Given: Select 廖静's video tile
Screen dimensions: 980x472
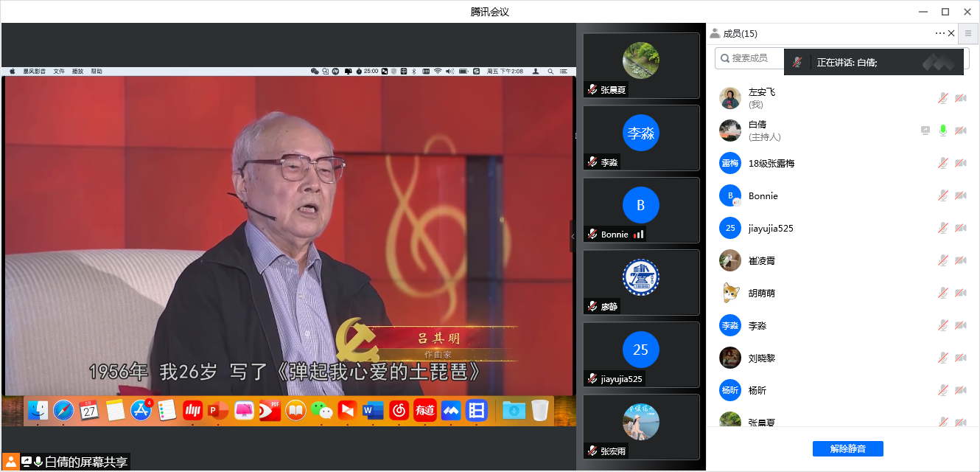Looking at the screenshot, I should [x=640, y=282].
